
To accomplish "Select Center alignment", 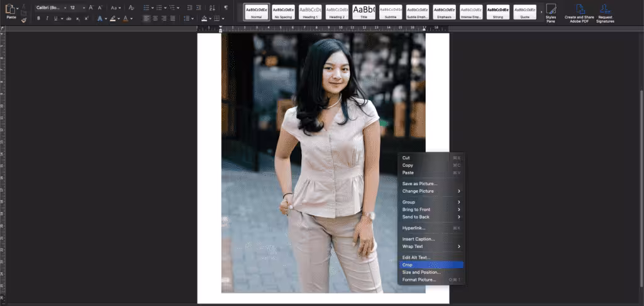I will coord(155,18).
